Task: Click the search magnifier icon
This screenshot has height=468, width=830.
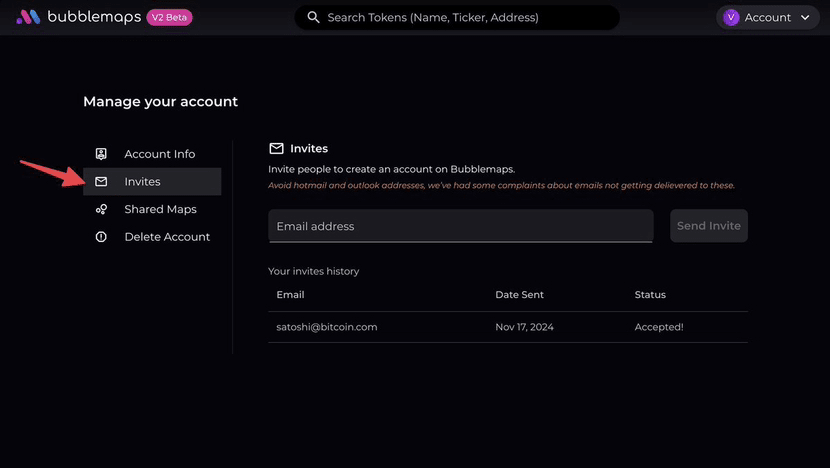Action: pyautogui.click(x=314, y=17)
